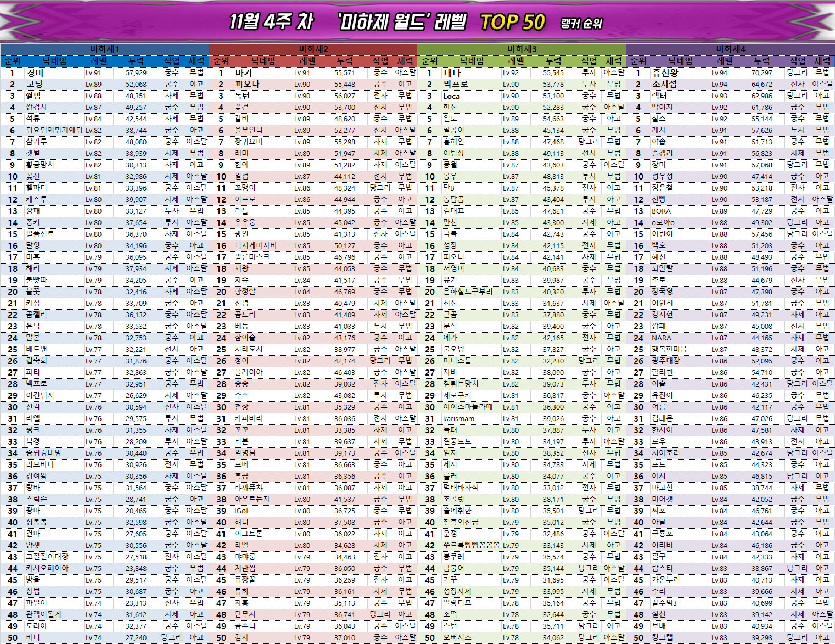This screenshot has height=644, width=835.
Task: Choose the 미하제4 server header
Action: [730, 49]
